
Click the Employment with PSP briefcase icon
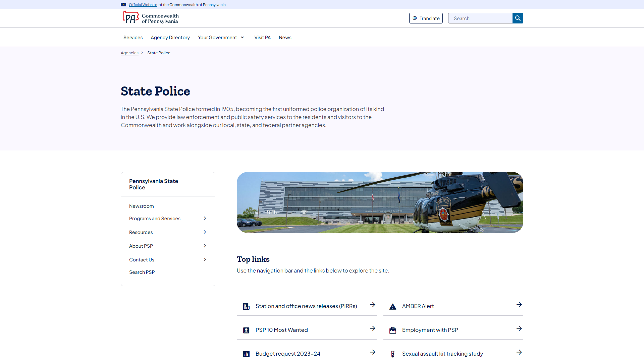click(x=393, y=330)
